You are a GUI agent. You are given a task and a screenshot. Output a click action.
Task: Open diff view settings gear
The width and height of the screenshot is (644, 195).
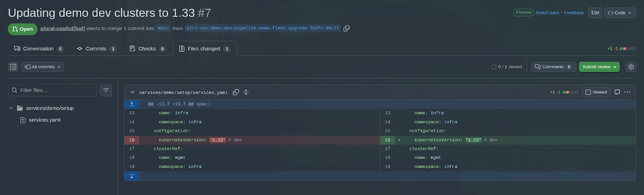631,67
